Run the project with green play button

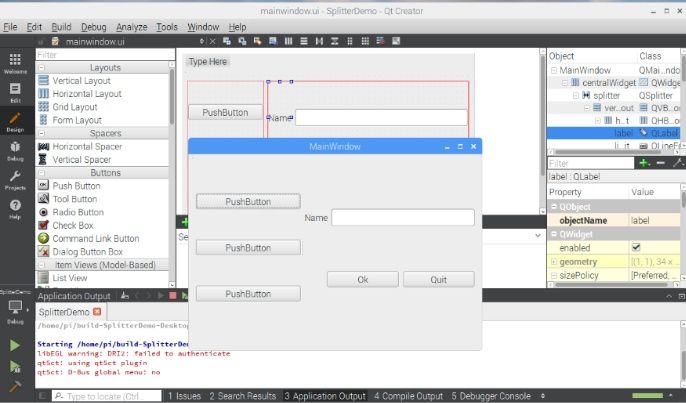(x=15, y=345)
